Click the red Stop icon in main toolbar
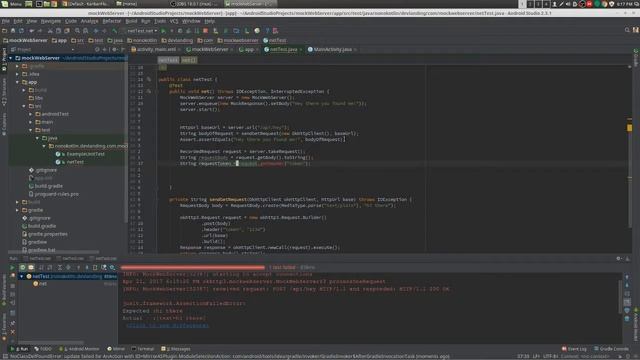640x360 pixels. [x=206, y=31]
